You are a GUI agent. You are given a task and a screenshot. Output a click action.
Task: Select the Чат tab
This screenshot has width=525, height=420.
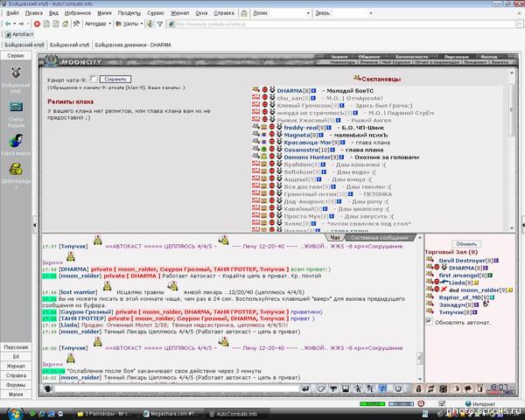[335, 237]
